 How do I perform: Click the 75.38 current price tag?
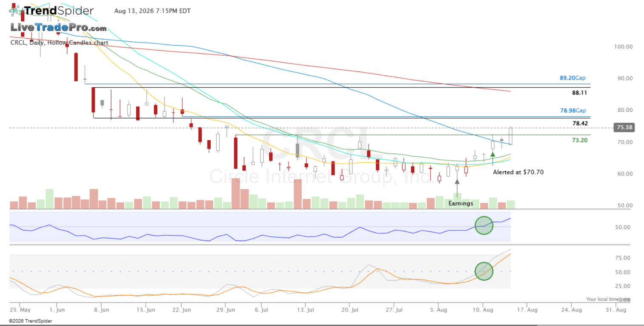[x=624, y=128]
